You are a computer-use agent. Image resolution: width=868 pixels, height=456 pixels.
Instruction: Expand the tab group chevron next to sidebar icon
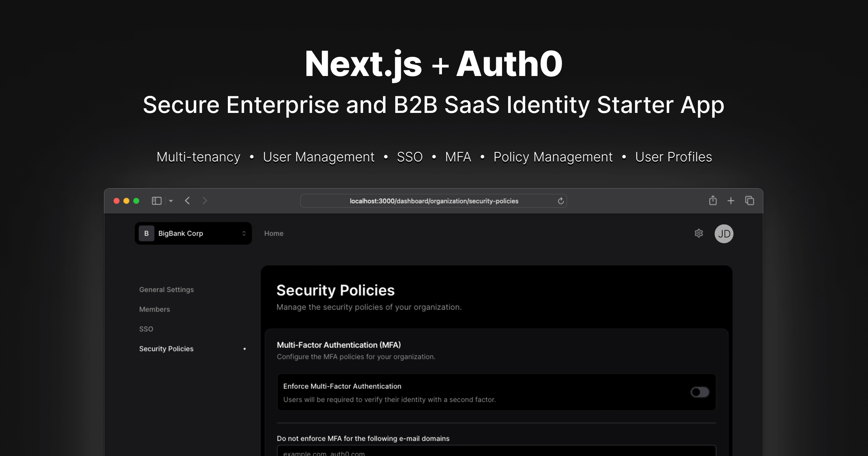pos(171,200)
